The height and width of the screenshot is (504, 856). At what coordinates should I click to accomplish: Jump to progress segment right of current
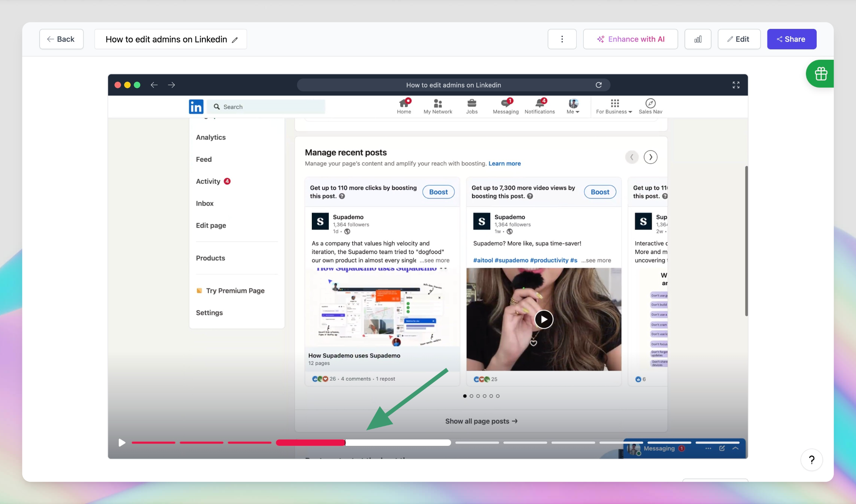pos(477,443)
